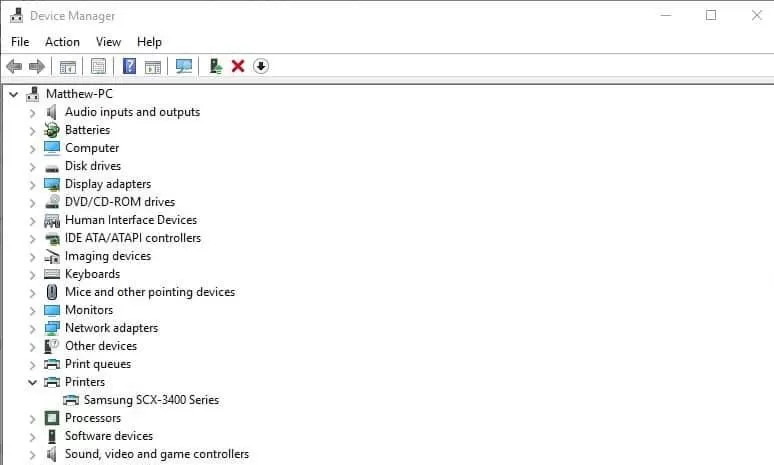Screen dimensions: 774x465
Task: Select Human Interface Devices label
Action: [x=131, y=220]
